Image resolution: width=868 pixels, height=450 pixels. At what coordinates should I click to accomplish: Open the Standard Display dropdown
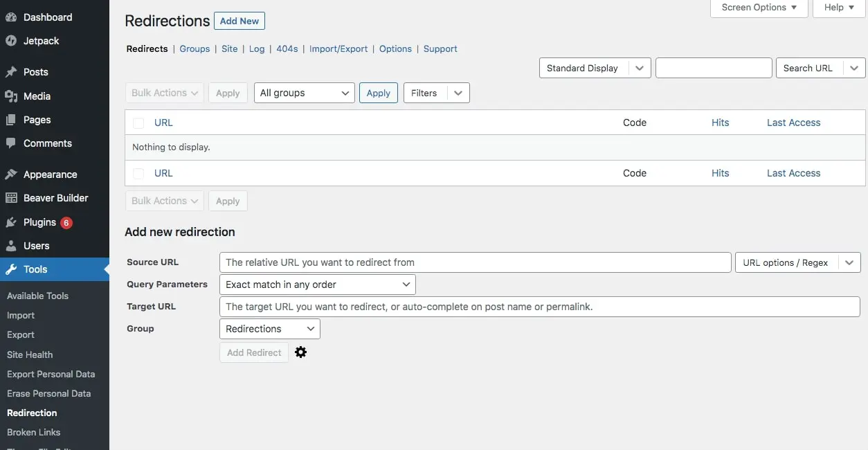(x=595, y=68)
